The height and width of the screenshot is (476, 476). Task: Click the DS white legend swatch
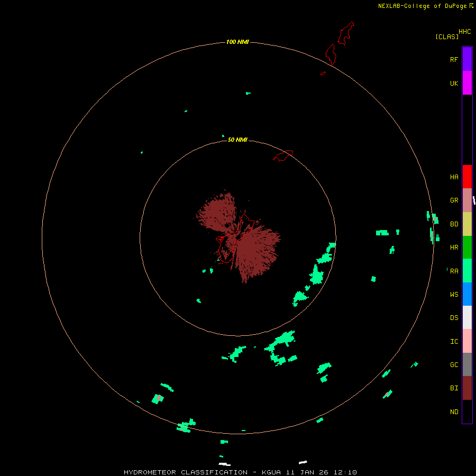tap(467, 317)
